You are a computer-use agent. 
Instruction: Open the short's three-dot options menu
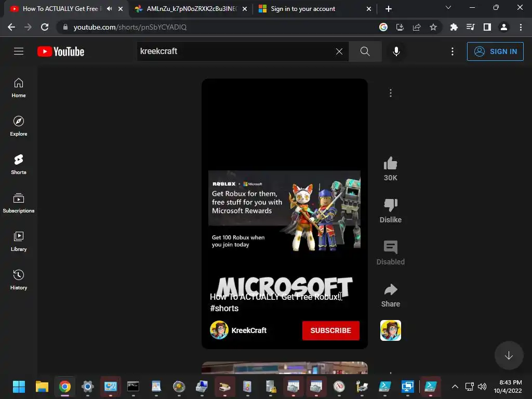point(391,93)
